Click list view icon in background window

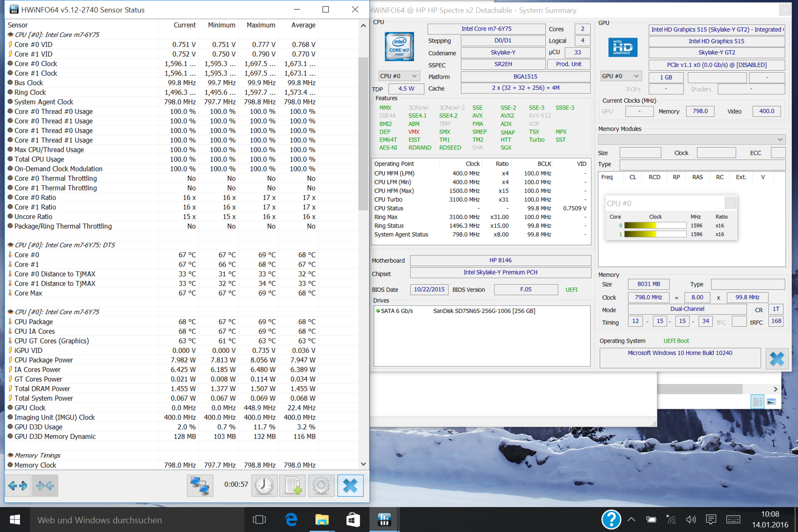pyautogui.click(x=758, y=402)
